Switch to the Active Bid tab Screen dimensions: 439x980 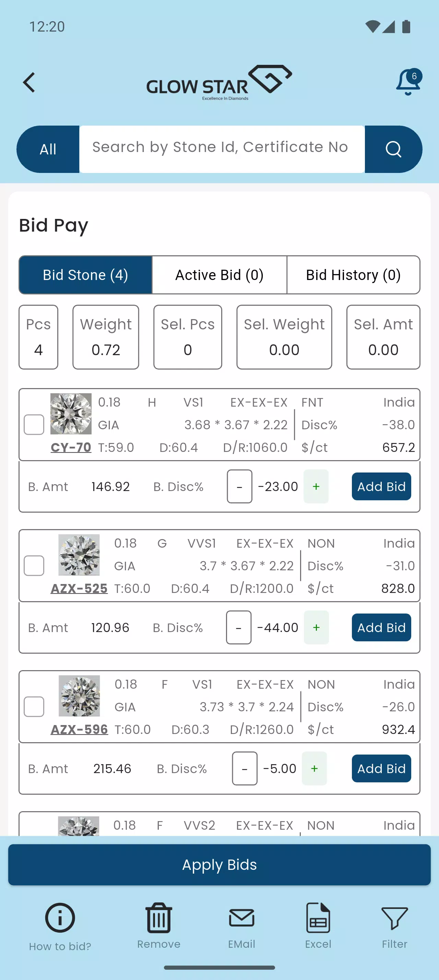[219, 275]
